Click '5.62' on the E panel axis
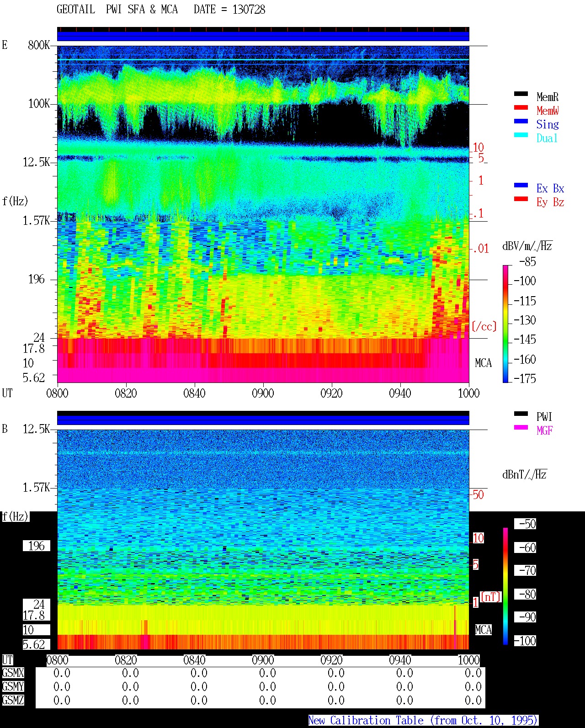 pyautogui.click(x=34, y=378)
